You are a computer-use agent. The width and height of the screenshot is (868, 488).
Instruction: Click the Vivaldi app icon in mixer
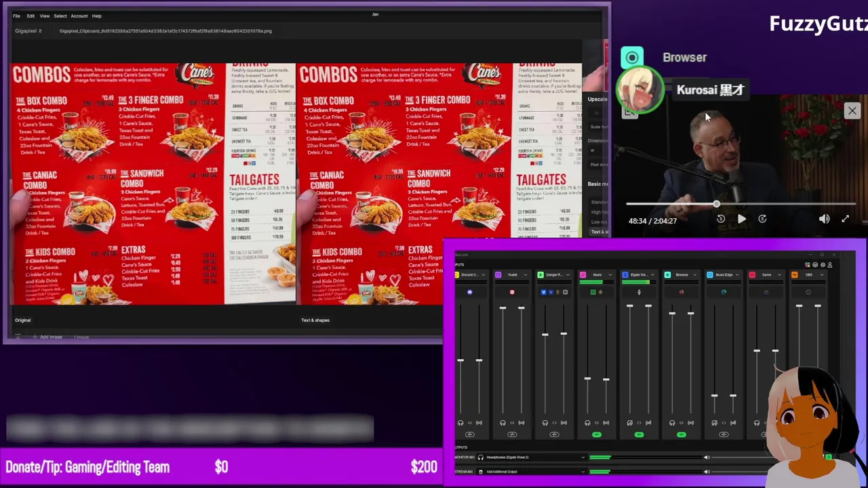[x=512, y=292]
